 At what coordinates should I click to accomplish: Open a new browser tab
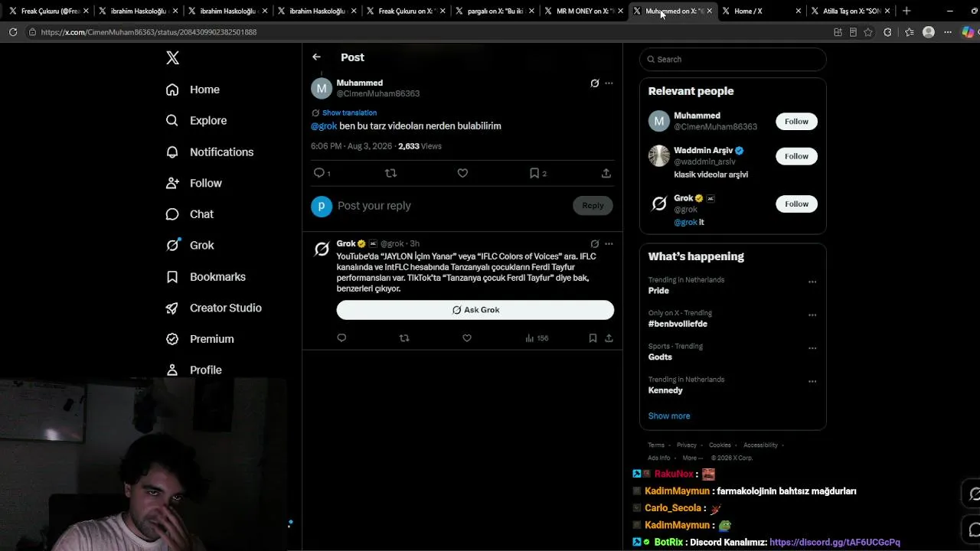coord(906,11)
